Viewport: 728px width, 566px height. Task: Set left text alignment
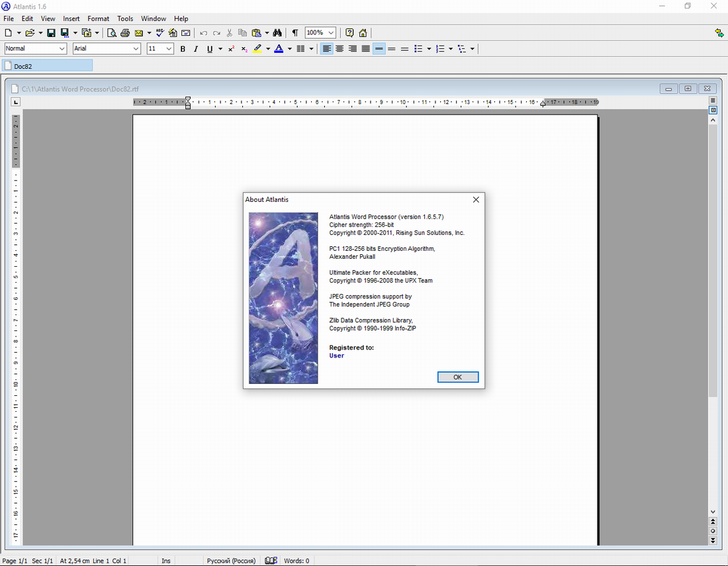coord(327,49)
